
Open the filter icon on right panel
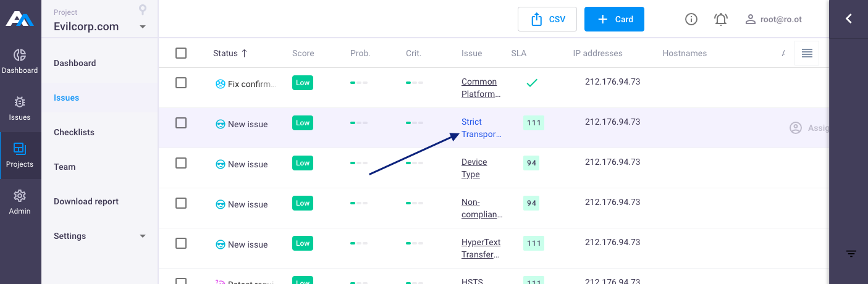(x=851, y=254)
